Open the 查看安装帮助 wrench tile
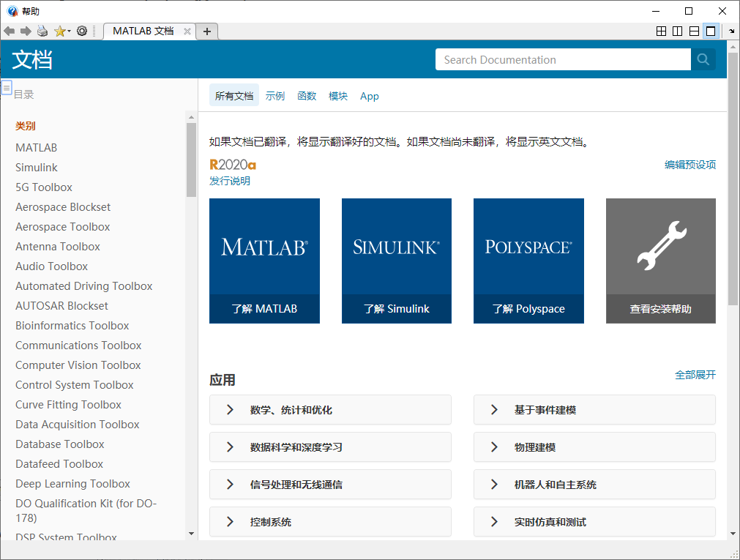 tap(661, 261)
